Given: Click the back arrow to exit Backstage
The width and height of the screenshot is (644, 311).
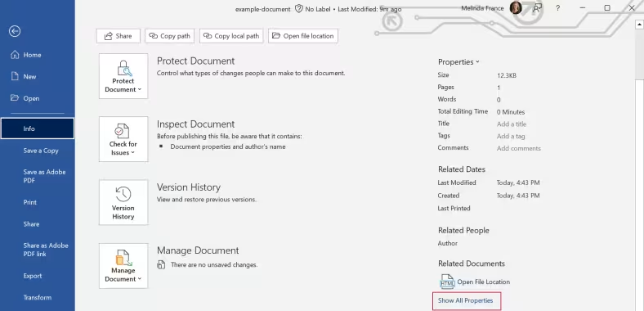Looking at the screenshot, I should pos(15,31).
